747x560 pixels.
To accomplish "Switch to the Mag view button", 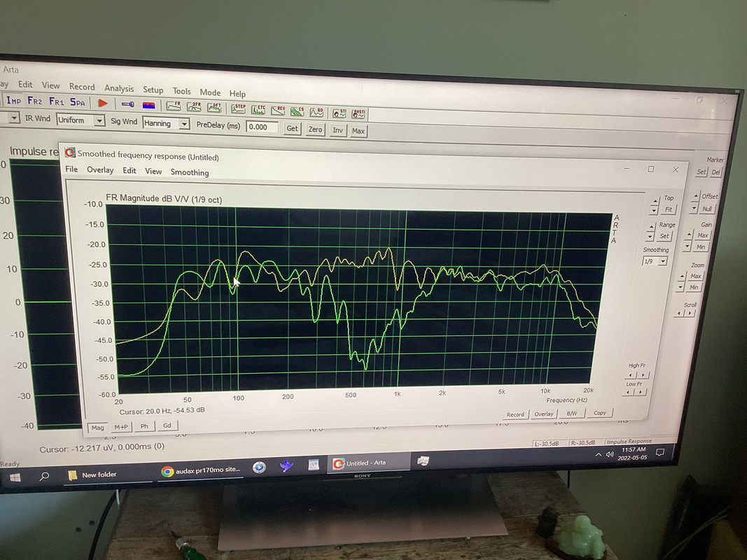I will [x=97, y=428].
